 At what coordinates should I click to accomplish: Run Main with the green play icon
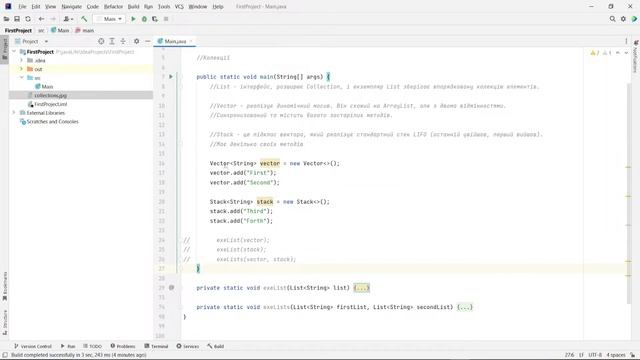(x=133, y=19)
